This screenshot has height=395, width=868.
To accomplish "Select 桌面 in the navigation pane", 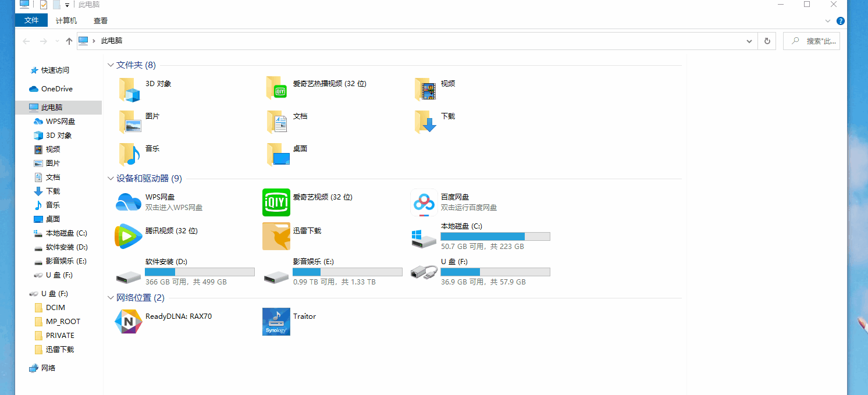I will (53, 219).
